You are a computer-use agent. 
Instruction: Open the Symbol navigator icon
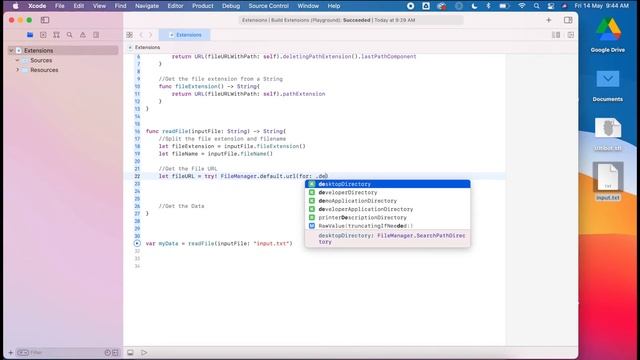coord(56,35)
